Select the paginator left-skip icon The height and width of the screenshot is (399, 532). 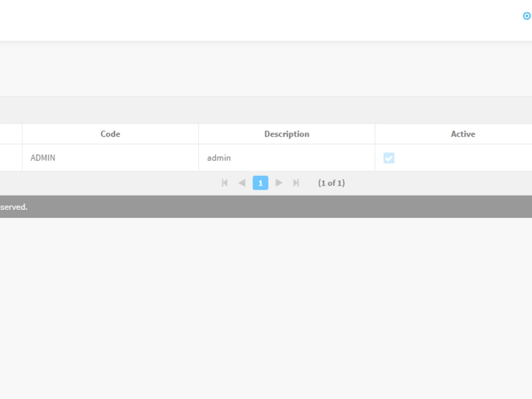[x=225, y=182]
